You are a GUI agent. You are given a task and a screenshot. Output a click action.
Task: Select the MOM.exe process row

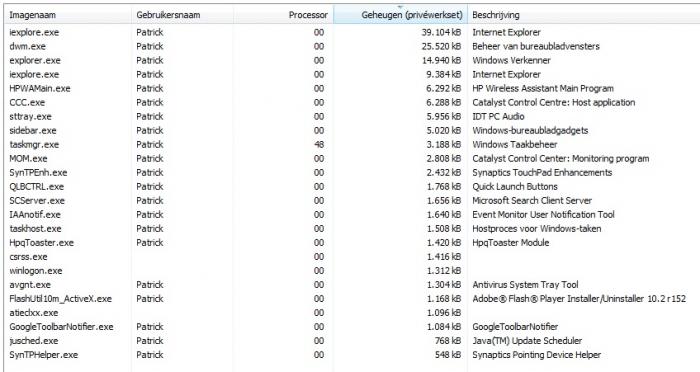coord(352,159)
